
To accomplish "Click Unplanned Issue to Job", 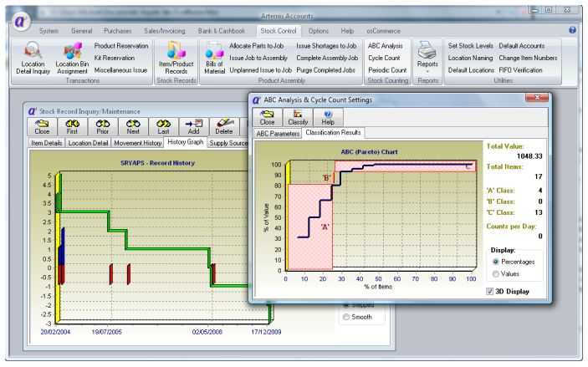I will (x=261, y=70).
